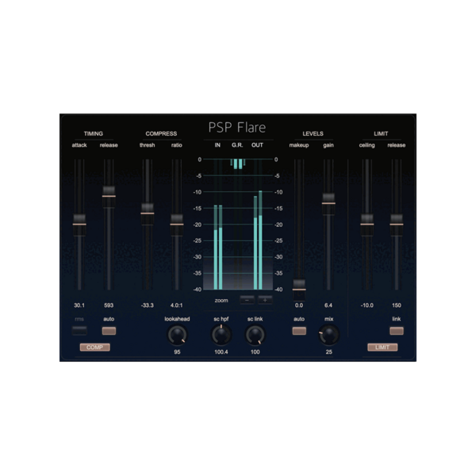Click the makeup value 0.0
Screen dimensions: 476x476
299,305
